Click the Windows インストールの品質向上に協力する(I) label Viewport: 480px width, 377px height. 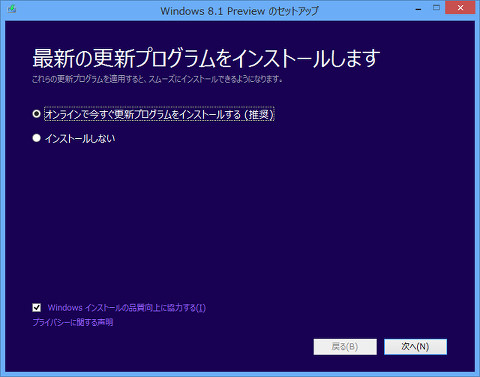pos(127,307)
